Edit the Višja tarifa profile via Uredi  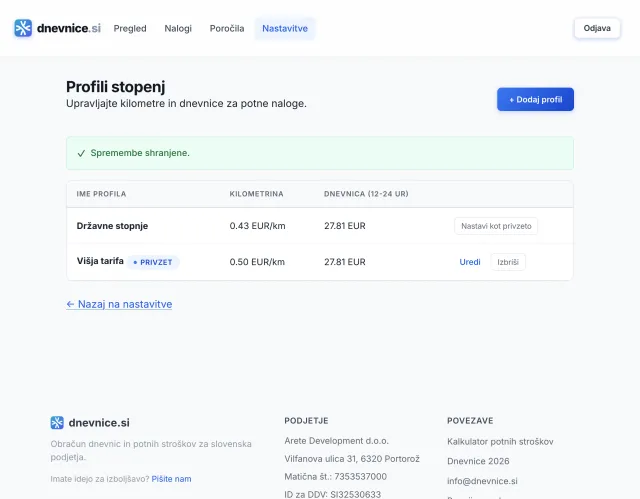coord(470,262)
